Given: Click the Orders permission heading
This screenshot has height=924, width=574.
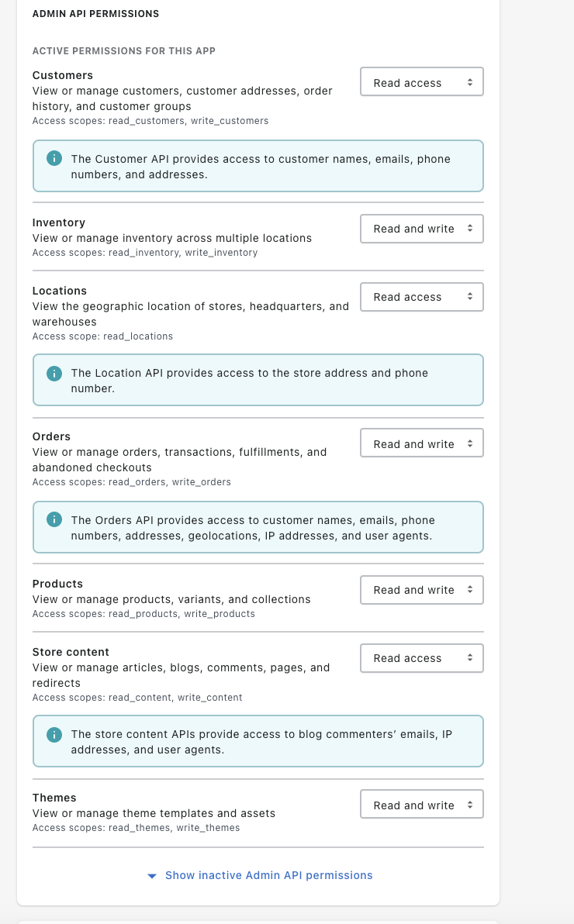Looking at the screenshot, I should point(51,436).
